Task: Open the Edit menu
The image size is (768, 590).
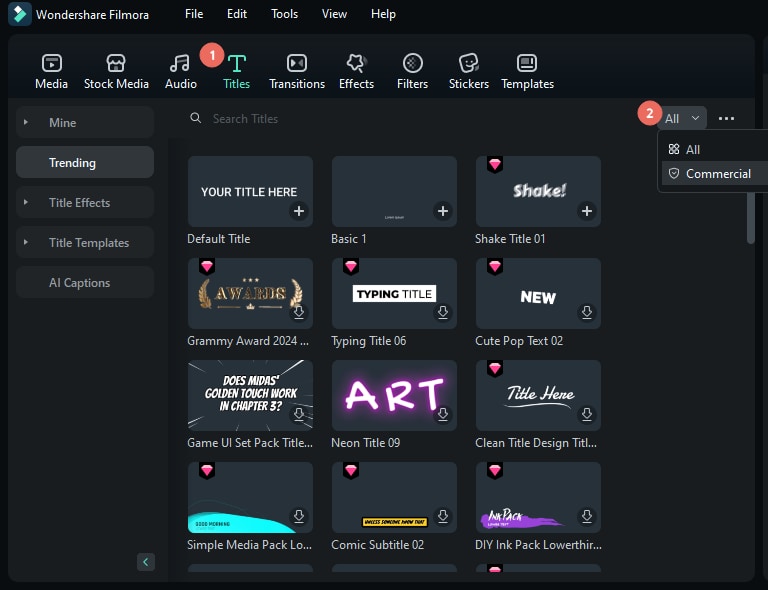Action: [x=237, y=14]
